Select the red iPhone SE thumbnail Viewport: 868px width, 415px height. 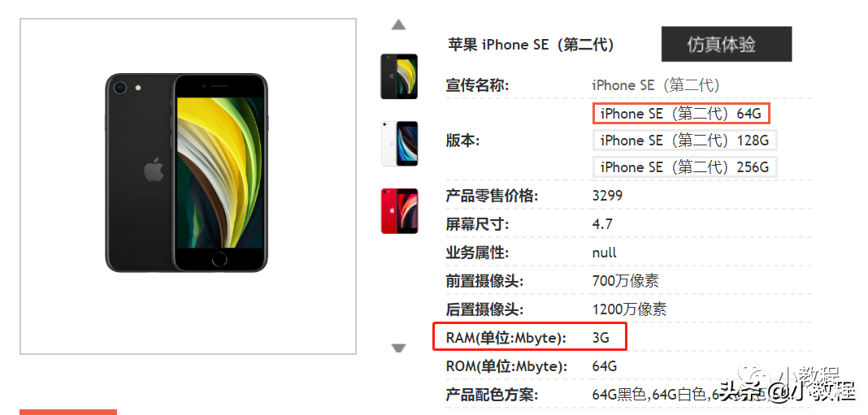coord(399,211)
